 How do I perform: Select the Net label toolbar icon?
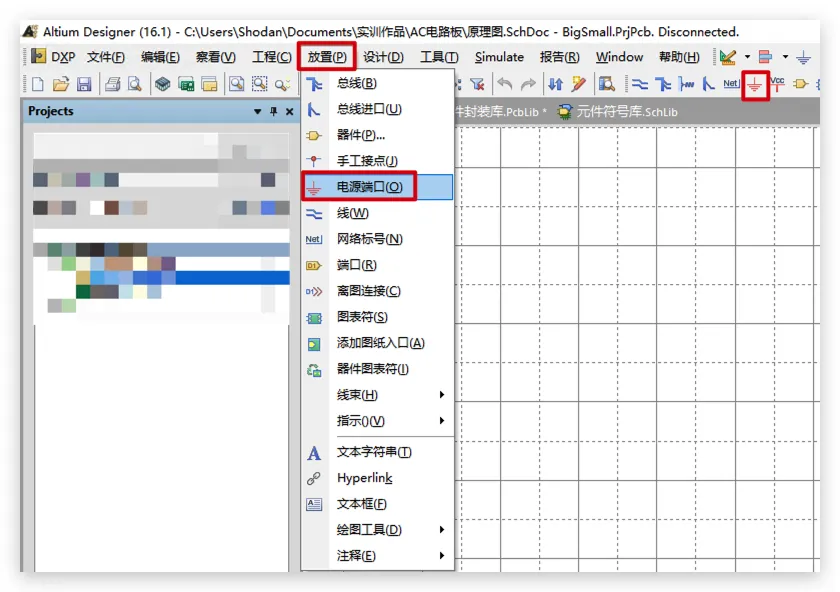(x=731, y=83)
